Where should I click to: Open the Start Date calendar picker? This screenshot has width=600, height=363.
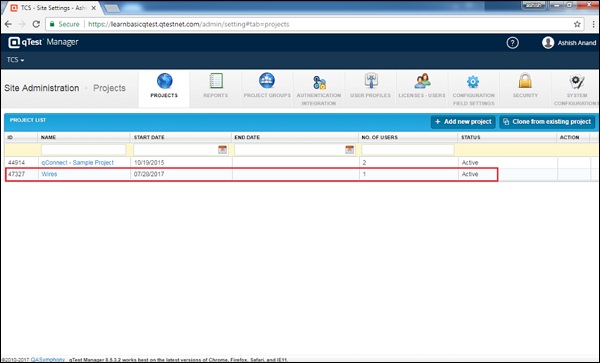pos(222,150)
